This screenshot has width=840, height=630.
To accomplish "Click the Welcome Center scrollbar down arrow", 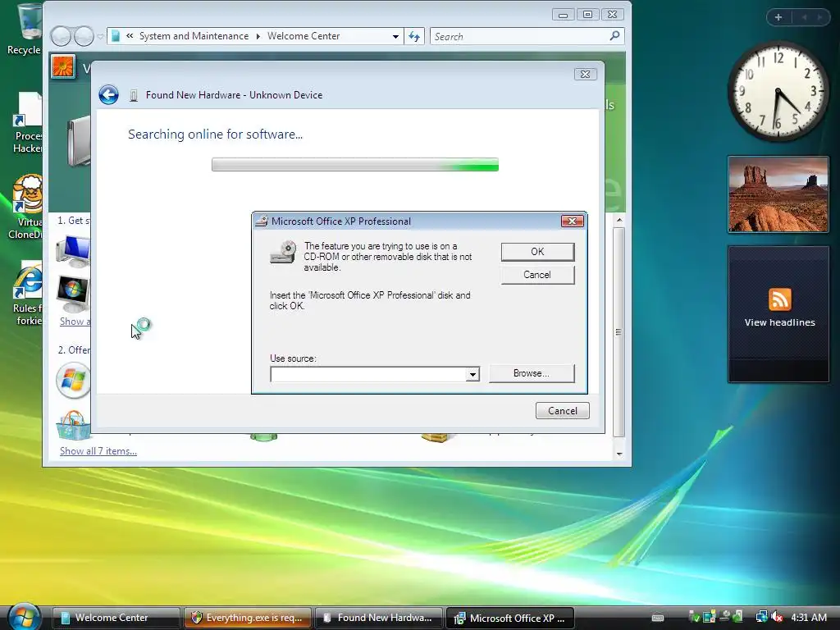I will click(x=619, y=454).
